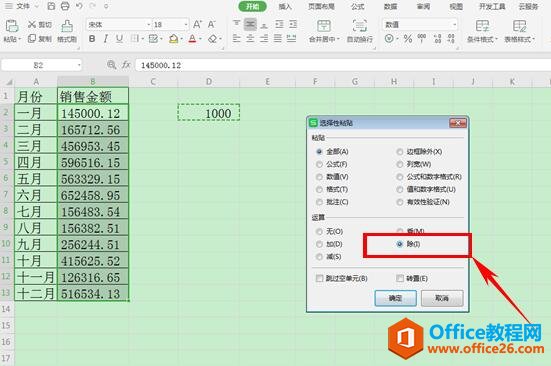The height and width of the screenshot is (366, 551).
Task: Click the Align Top icon
Action: 236,24
